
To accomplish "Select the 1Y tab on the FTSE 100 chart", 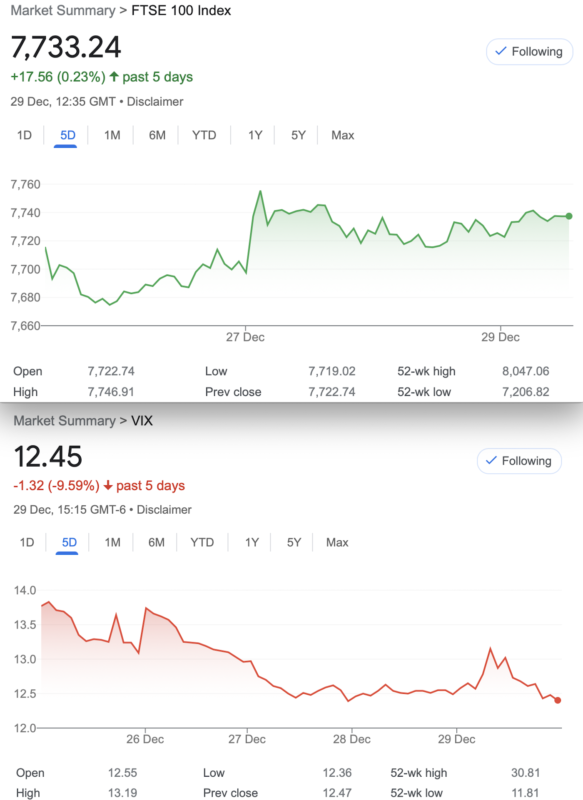I will [255, 135].
